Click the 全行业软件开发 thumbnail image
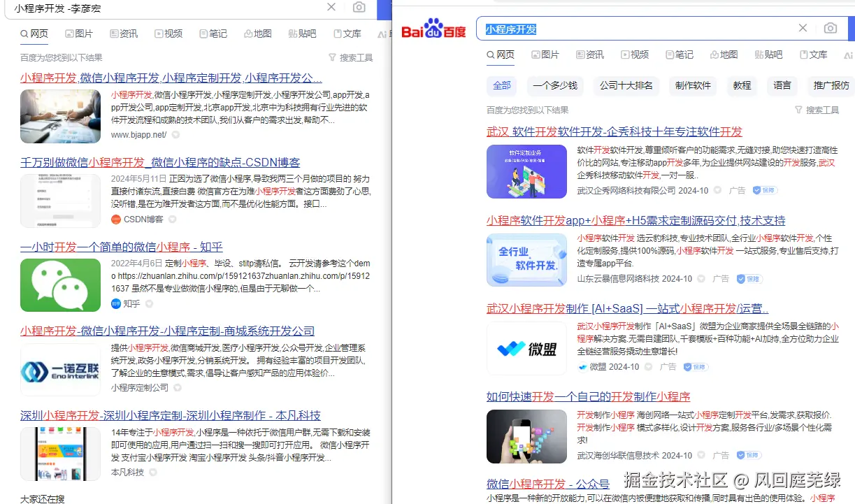Screen dimensions: 855x504 526,260
